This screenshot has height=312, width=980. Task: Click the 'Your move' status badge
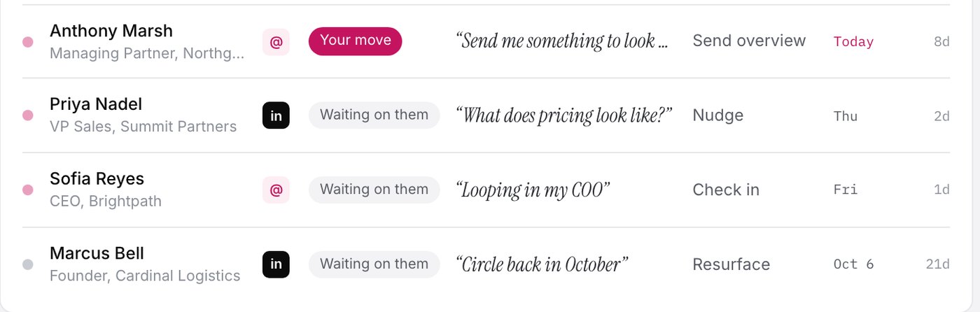click(x=356, y=41)
